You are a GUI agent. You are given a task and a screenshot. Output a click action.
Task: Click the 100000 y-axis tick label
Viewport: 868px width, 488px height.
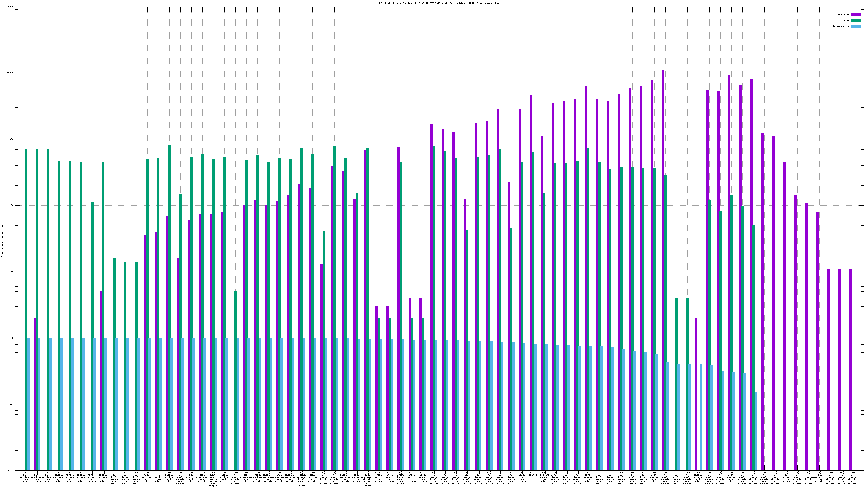point(9,7)
